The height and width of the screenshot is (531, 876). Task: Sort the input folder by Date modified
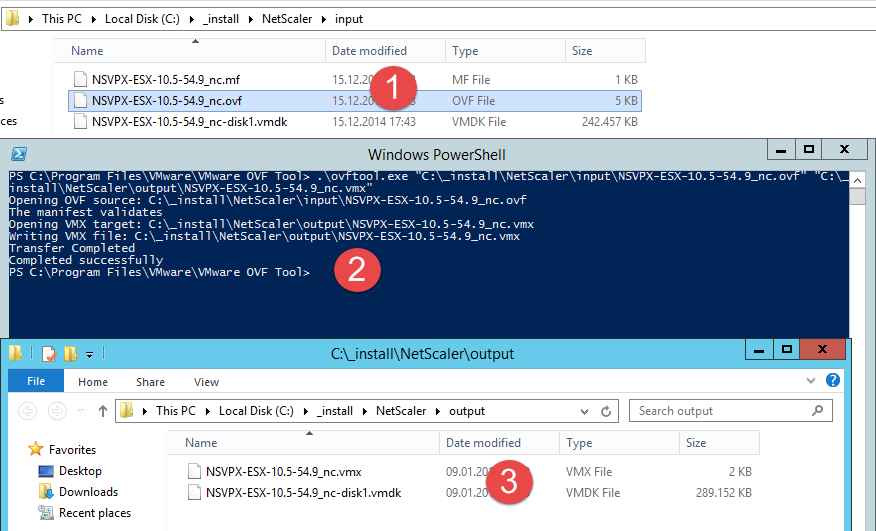point(385,50)
